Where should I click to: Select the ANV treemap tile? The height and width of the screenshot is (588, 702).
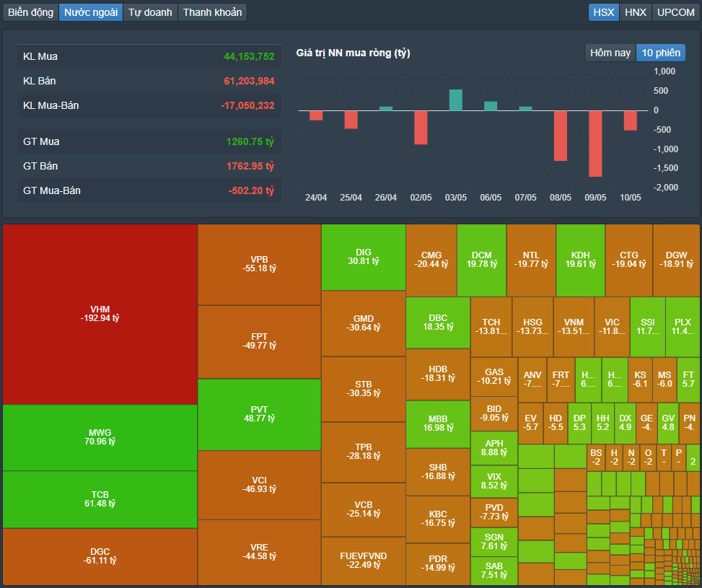pos(532,379)
